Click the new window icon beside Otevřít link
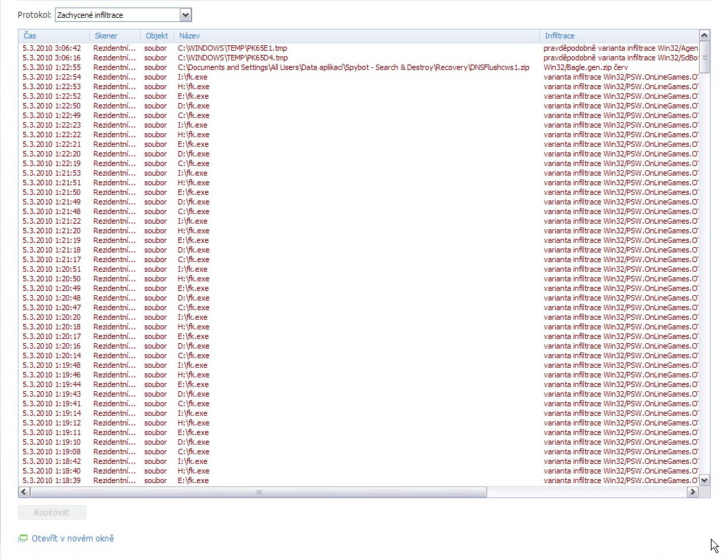Image resolution: width=728 pixels, height=560 pixels. pos(23,539)
